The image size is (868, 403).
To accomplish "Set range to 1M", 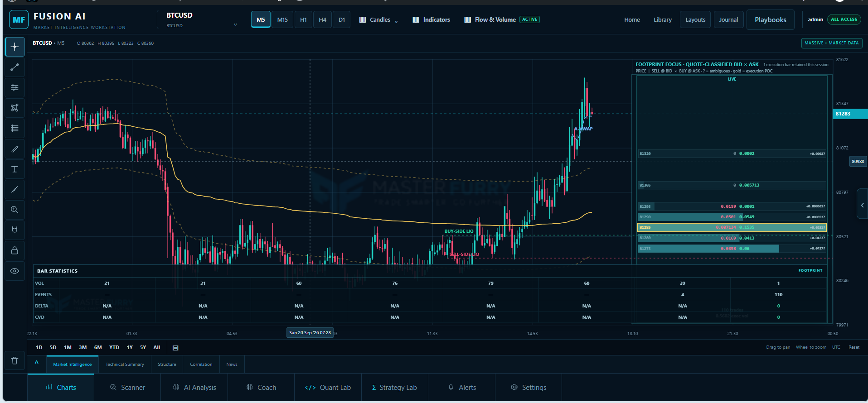I will pos(68,347).
